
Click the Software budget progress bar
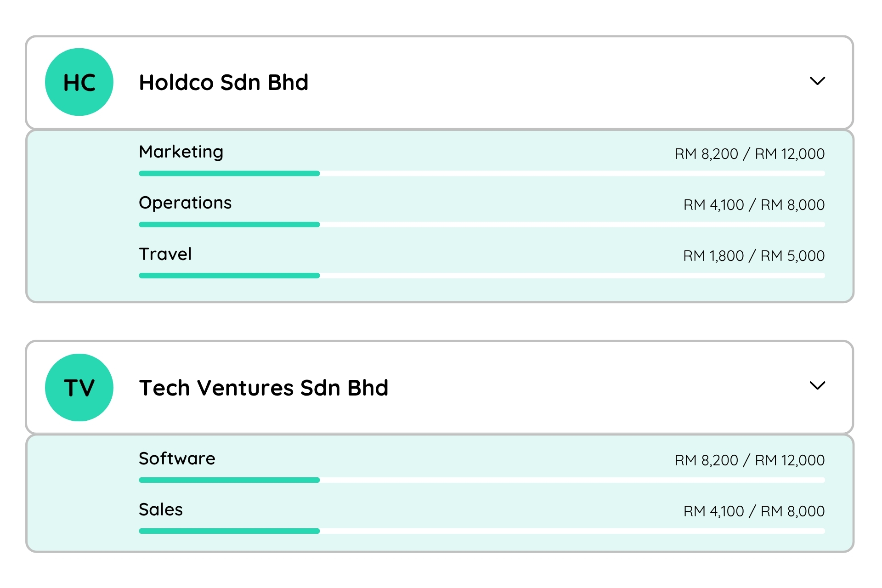pos(481,480)
